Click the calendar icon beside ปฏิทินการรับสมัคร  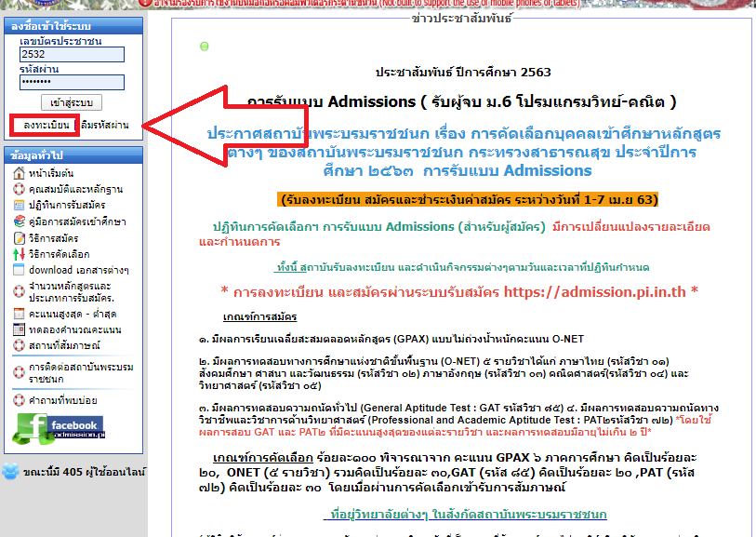click(x=19, y=206)
